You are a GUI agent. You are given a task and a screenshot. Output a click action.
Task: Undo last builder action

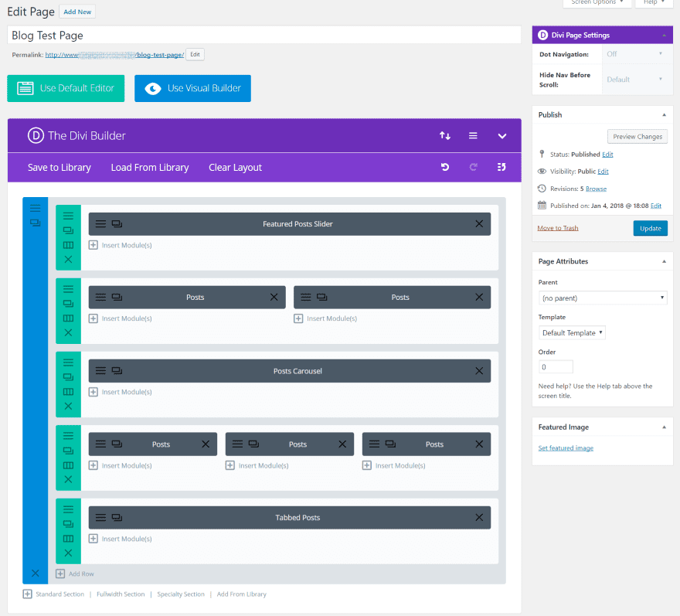pyautogui.click(x=445, y=167)
